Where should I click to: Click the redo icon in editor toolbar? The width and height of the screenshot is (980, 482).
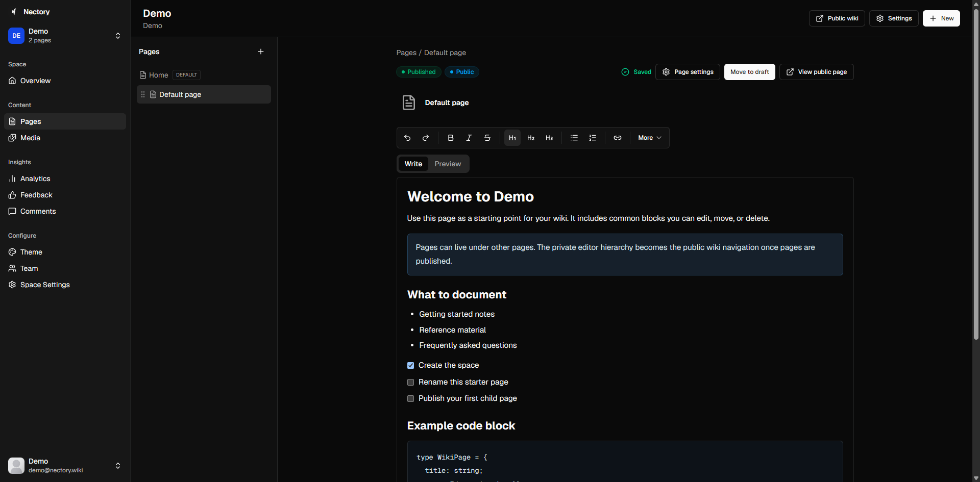coord(426,138)
